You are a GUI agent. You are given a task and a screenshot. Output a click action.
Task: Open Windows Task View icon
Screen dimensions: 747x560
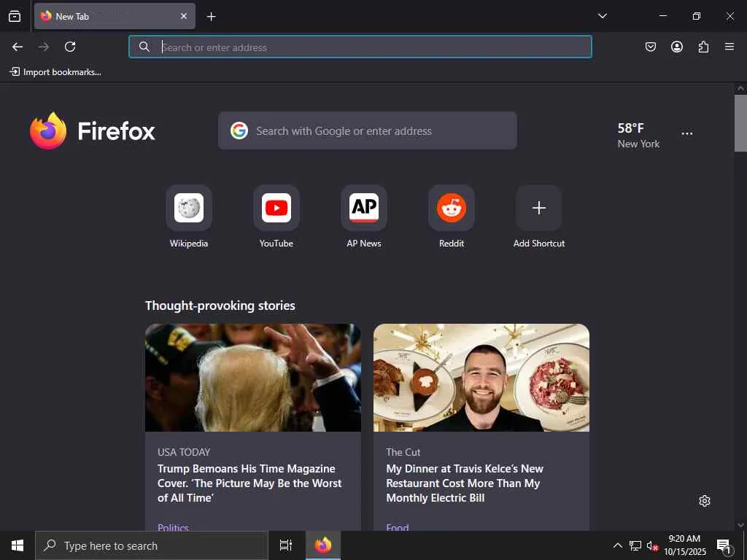pos(286,545)
